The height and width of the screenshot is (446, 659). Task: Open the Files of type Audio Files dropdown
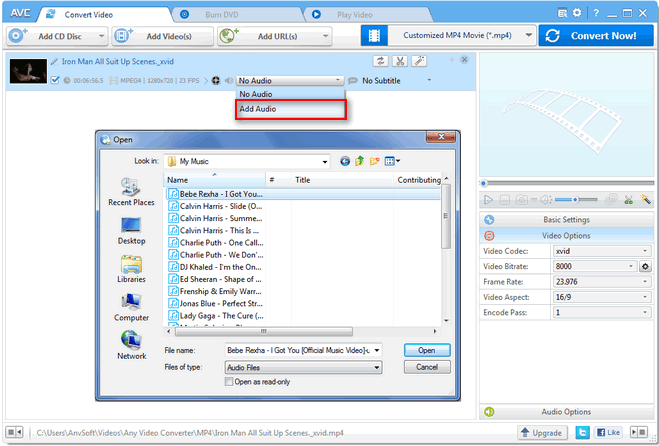point(303,367)
